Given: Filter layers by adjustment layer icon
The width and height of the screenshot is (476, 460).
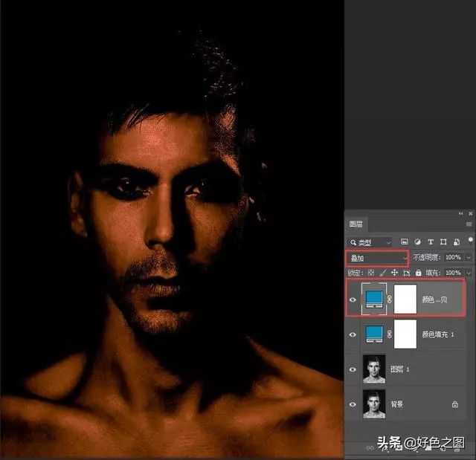Looking at the screenshot, I should (416, 242).
